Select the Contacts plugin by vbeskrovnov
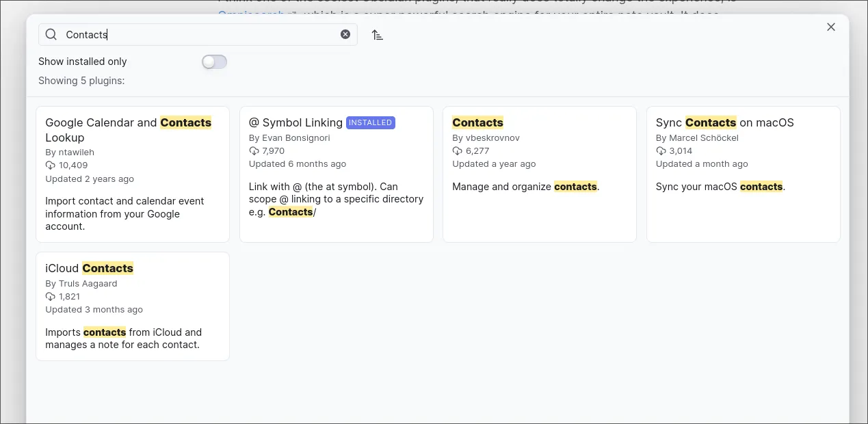 pos(539,174)
